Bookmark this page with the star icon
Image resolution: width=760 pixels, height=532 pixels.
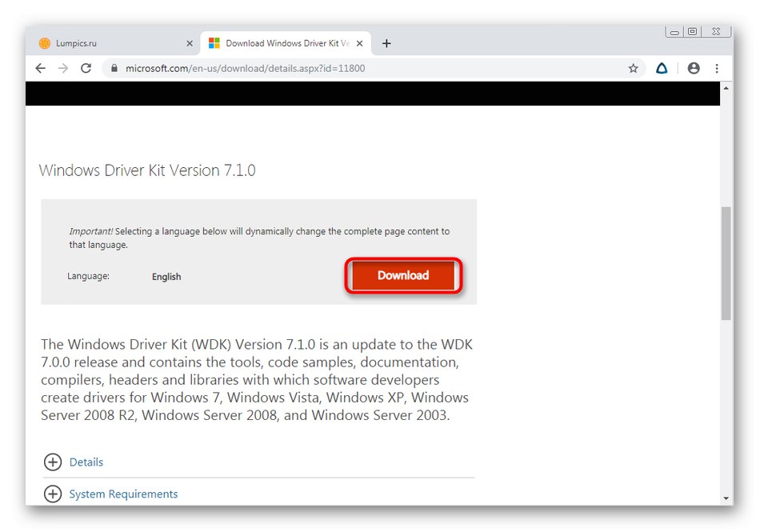(x=634, y=68)
